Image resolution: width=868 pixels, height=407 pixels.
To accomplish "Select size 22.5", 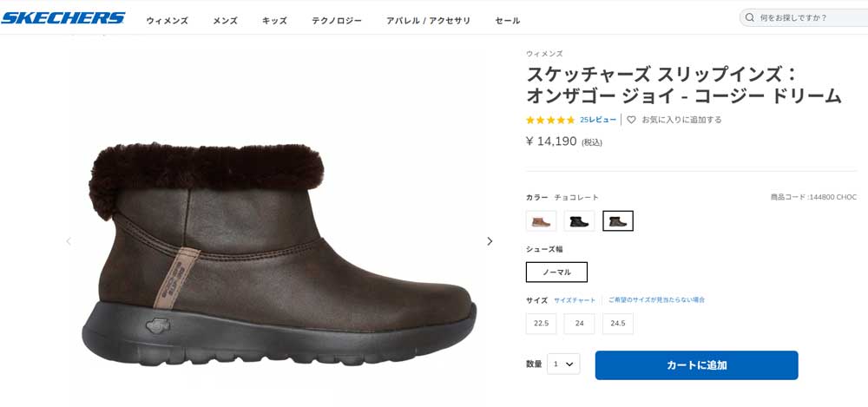I will click(x=541, y=324).
